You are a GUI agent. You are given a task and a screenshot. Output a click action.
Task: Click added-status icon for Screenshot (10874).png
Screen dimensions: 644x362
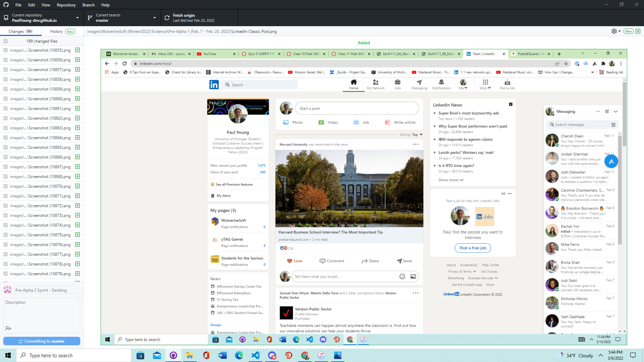(77, 225)
